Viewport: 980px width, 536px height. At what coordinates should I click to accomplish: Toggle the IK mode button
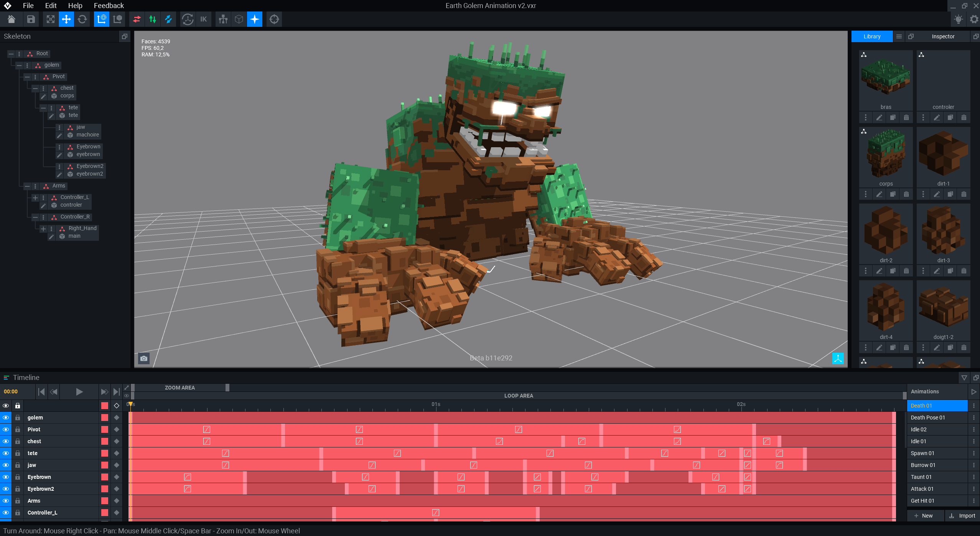(203, 19)
